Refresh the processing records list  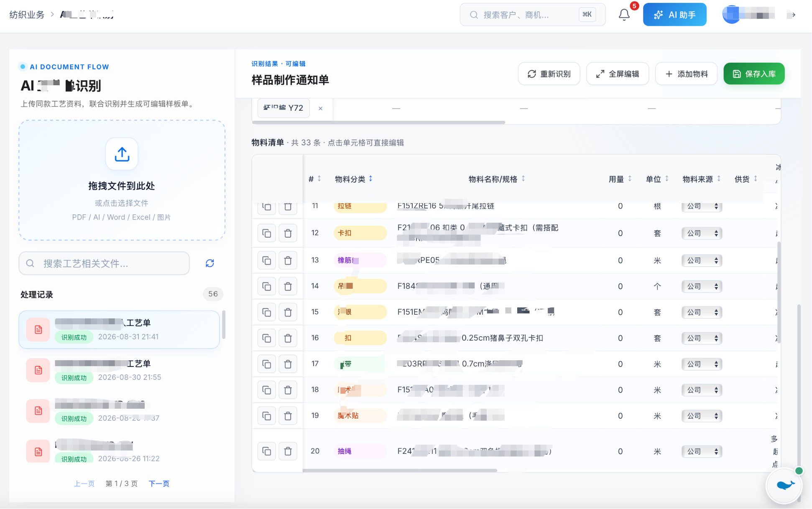tap(210, 263)
